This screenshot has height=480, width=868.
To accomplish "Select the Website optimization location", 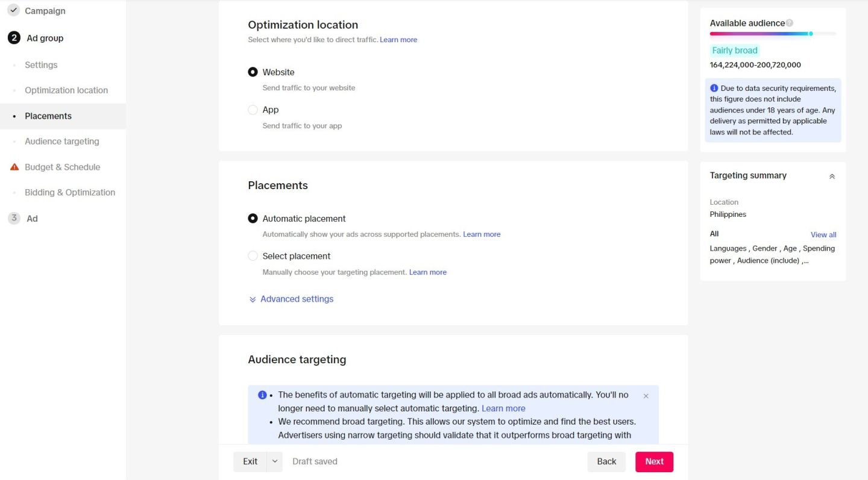I will [253, 72].
